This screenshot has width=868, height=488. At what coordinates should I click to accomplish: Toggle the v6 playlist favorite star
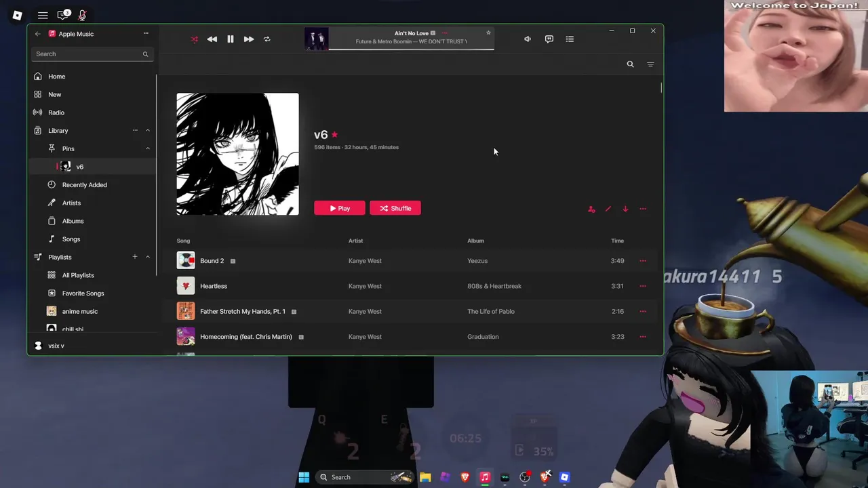(x=334, y=135)
